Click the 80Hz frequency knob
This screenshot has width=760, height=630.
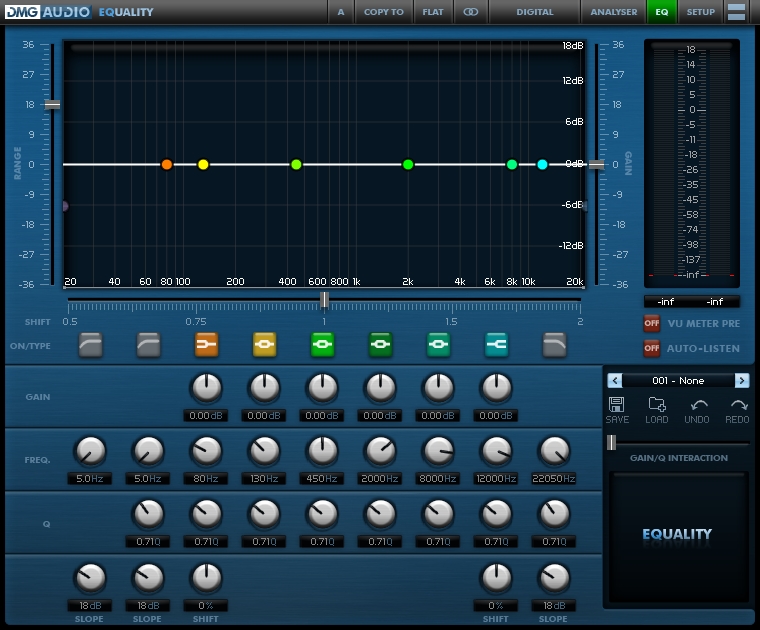206,451
